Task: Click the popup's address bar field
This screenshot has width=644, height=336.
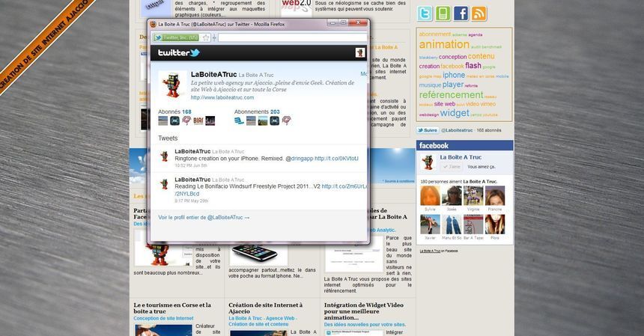Action: point(292,37)
